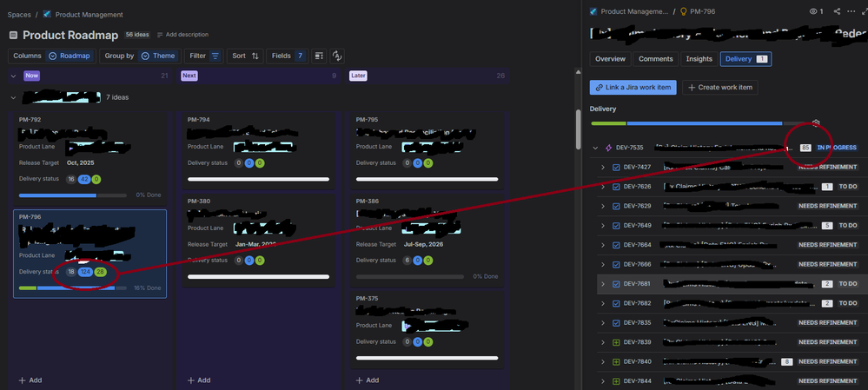
Task: Expand the DEV-7427 work item row
Action: click(x=603, y=167)
